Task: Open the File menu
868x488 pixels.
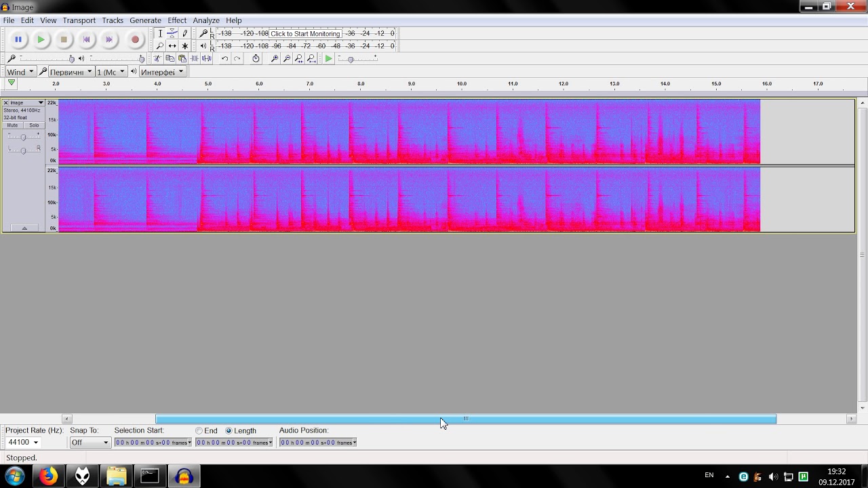Action: [x=9, y=20]
